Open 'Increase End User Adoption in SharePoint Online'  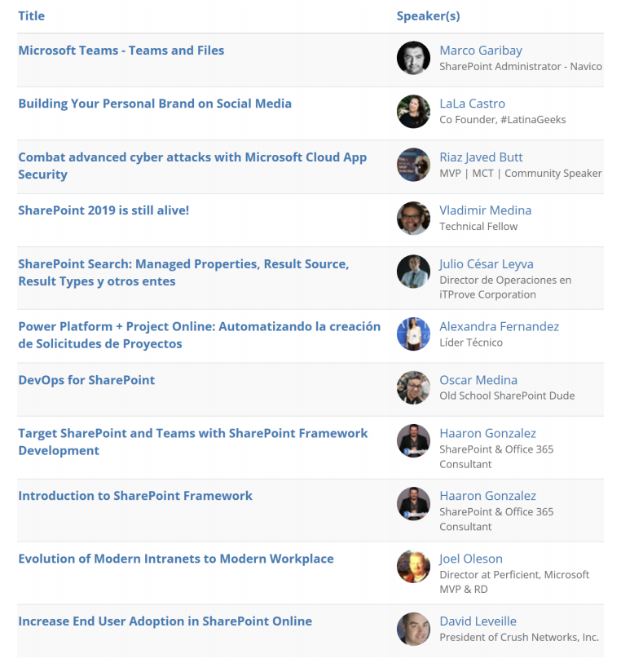165,621
